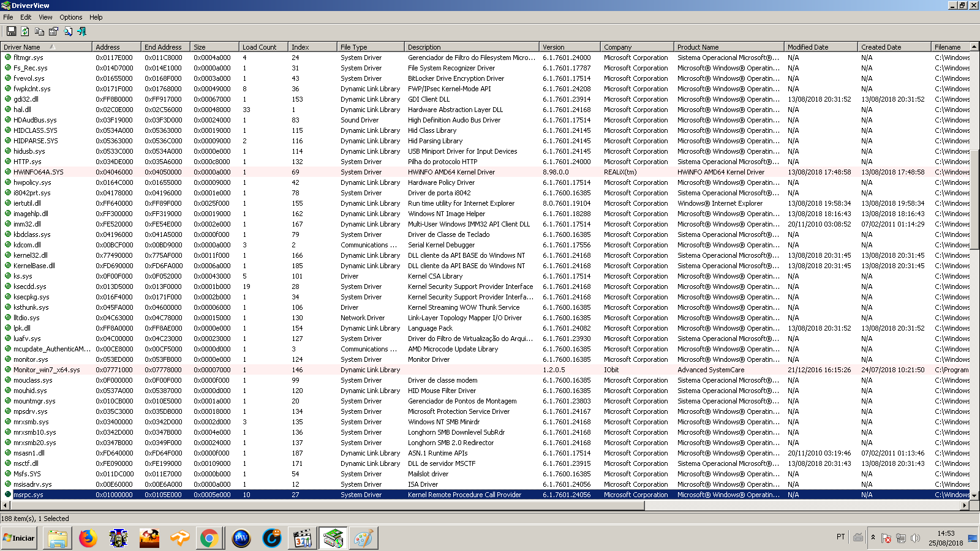The image size is (980, 551).
Task: Open Properties via the toolbar icon
Action: point(53,31)
